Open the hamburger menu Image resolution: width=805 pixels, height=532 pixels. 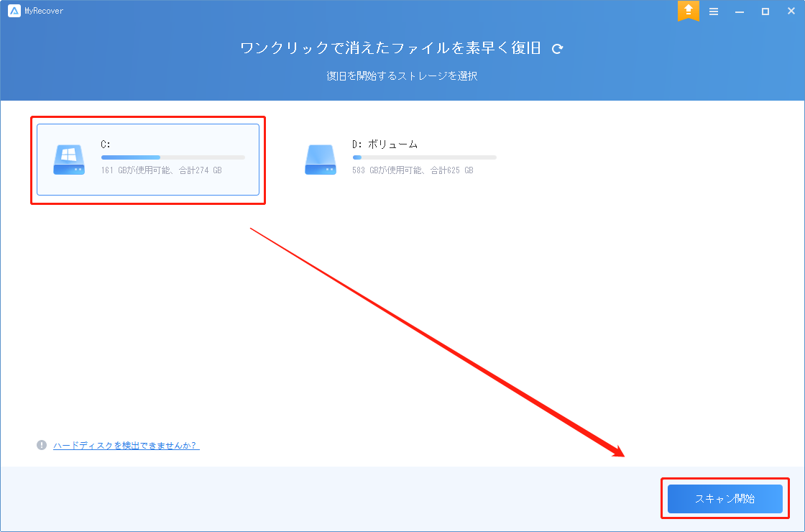[713, 11]
